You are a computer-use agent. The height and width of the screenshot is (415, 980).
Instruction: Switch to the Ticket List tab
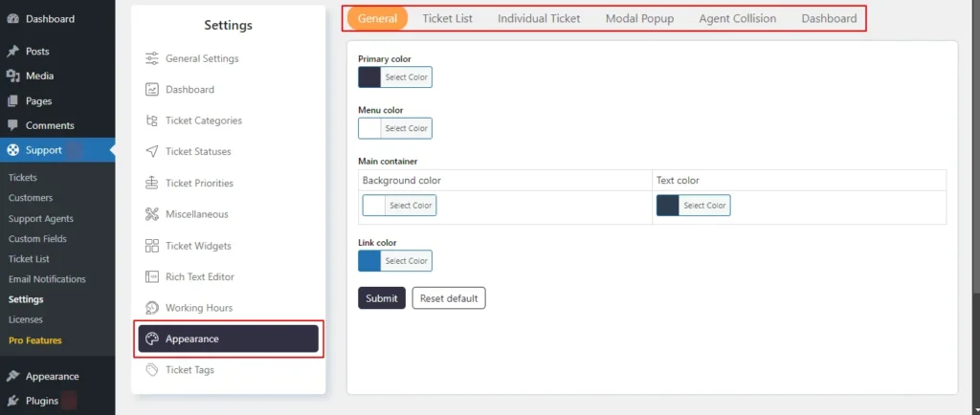click(x=448, y=18)
